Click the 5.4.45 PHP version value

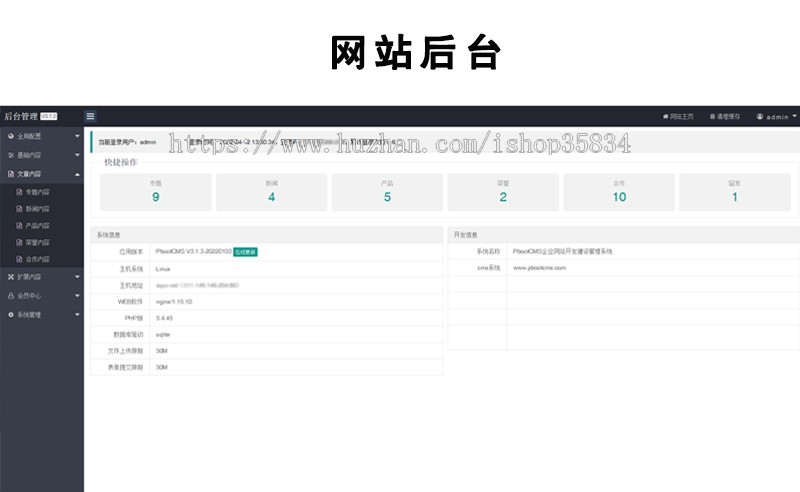click(x=164, y=318)
